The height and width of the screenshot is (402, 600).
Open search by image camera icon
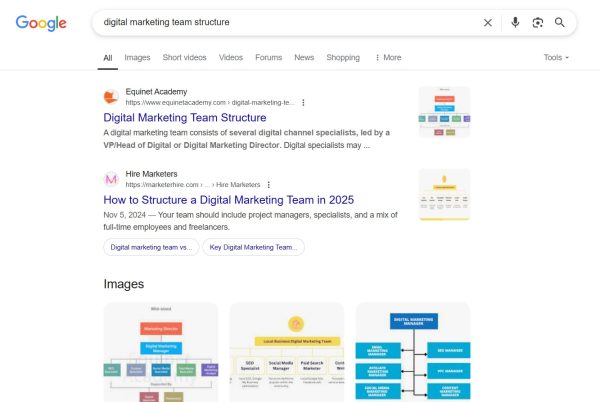click(538, 23)
